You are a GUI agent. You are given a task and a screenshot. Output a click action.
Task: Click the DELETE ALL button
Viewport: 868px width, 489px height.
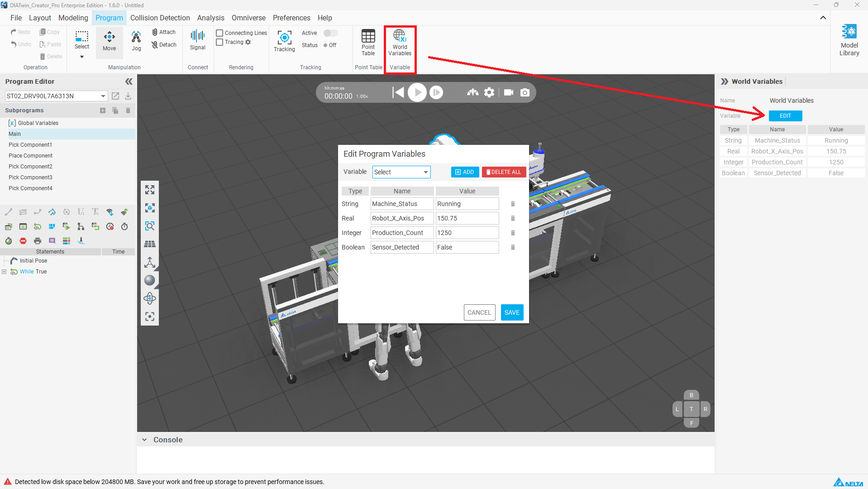504,172
